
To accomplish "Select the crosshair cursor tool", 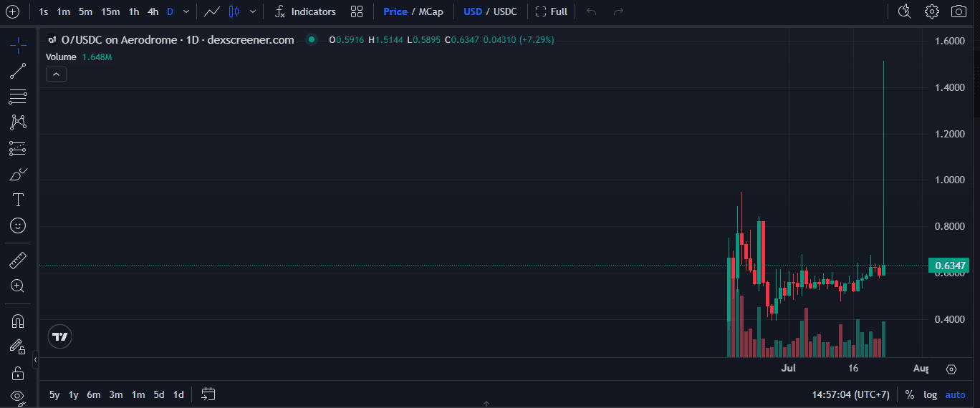I will tap(18, 45).
